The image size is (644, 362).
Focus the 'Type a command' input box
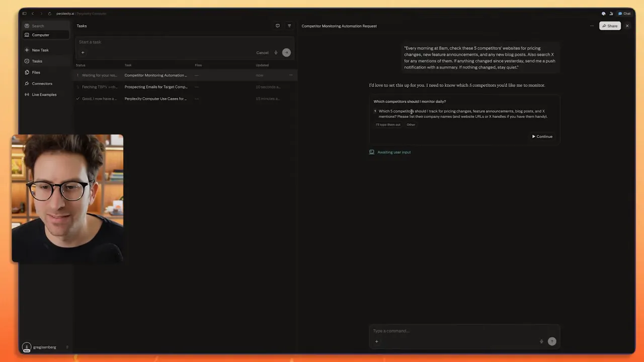464,331
